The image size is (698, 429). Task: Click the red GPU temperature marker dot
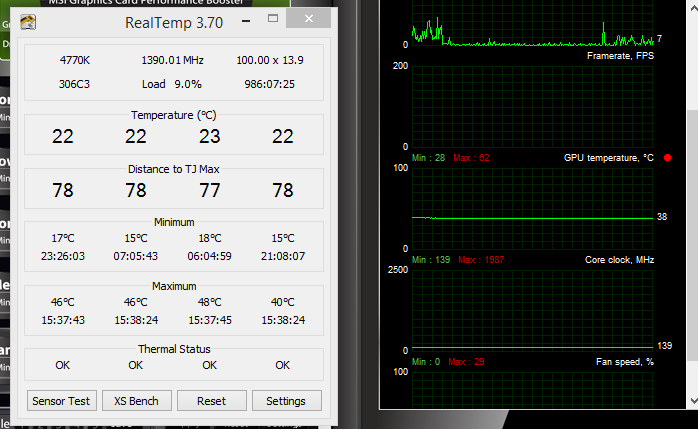pos(667,158)
